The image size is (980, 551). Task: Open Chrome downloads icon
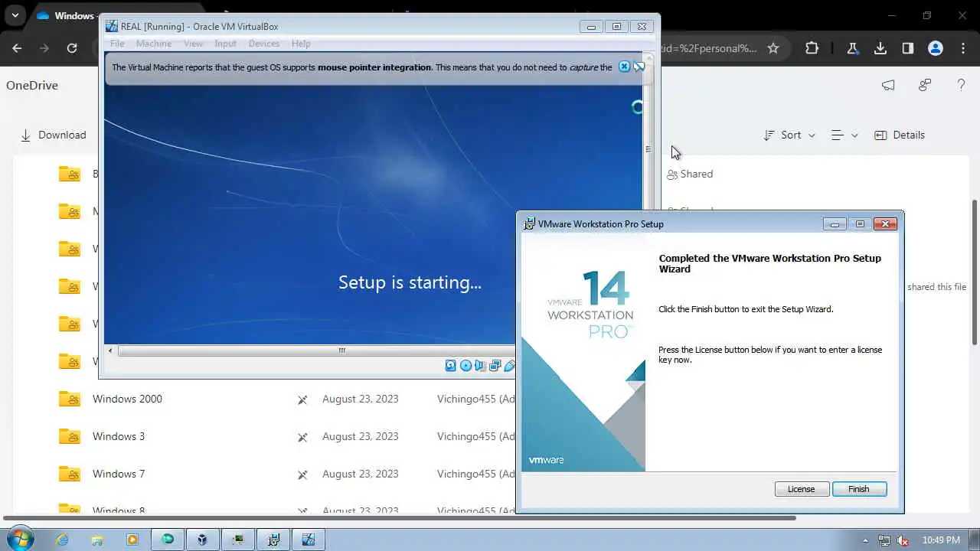click(880, 48)
